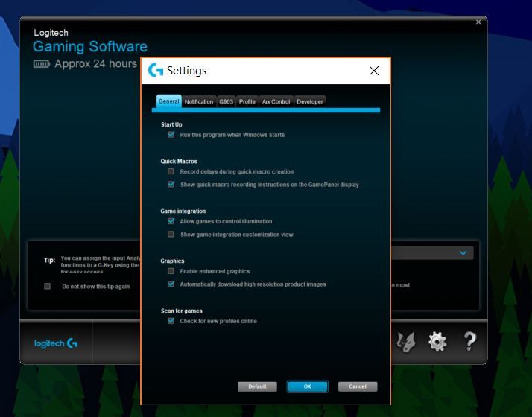Viewport: 532px width, 417px height.
Task: Enable Show game integration customization view
Action: click(x=171, y=235)
